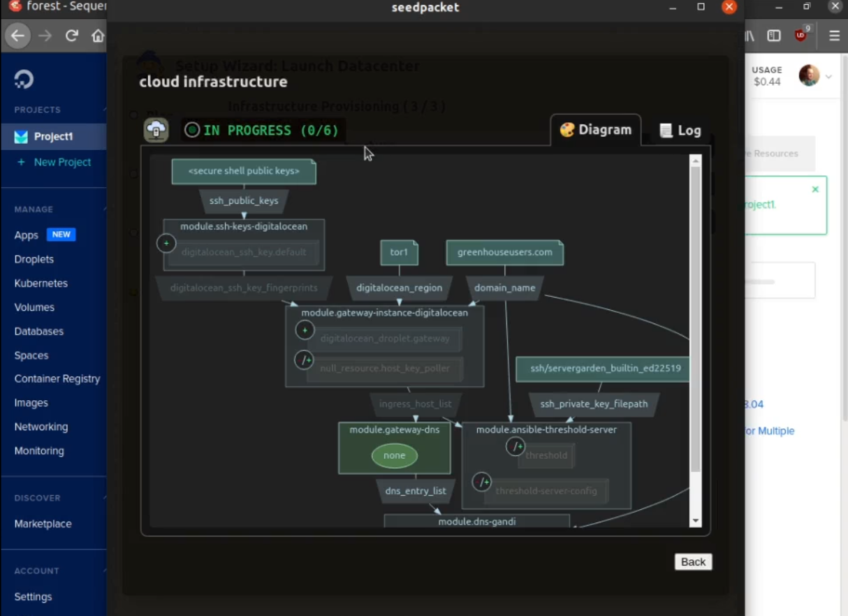Click the status icon beside null_resource.host_key_poller
This screenshot has height=616, width=848.
(305, 360)
